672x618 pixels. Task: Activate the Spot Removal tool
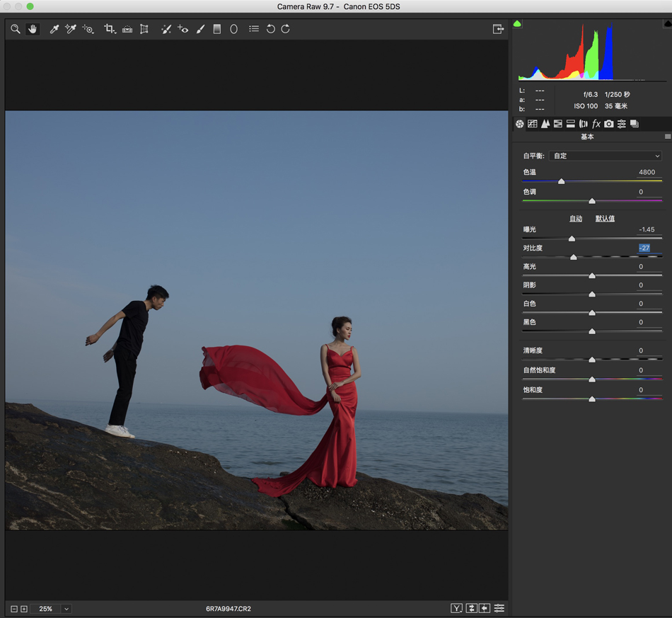pyautogui.click(x=166, y=29)
